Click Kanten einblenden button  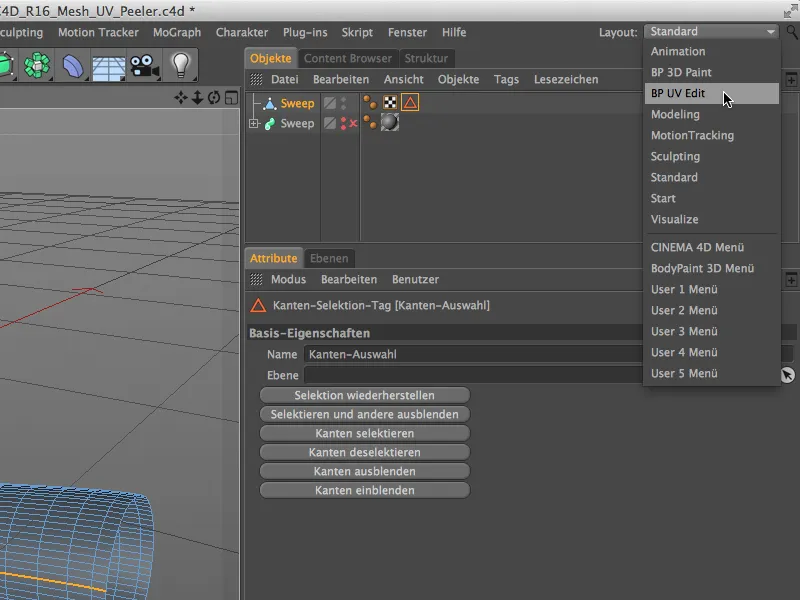point(365,490)
